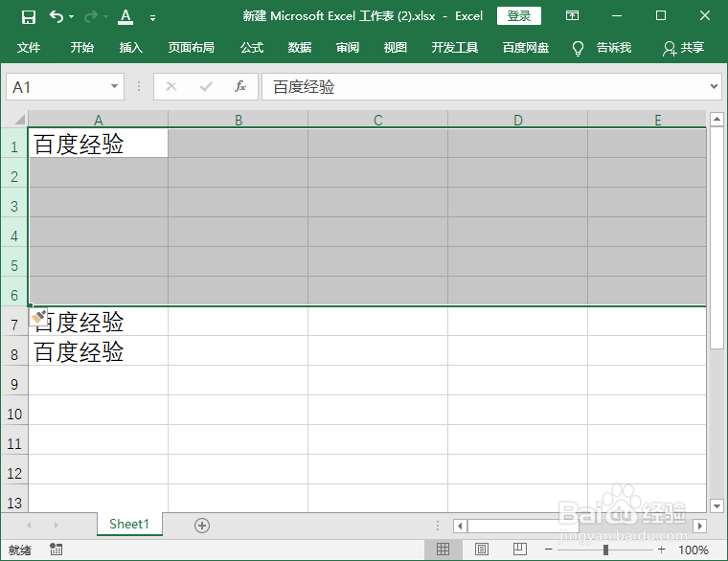Click empty cell B9
728x561 pixels.
point(239,380)
